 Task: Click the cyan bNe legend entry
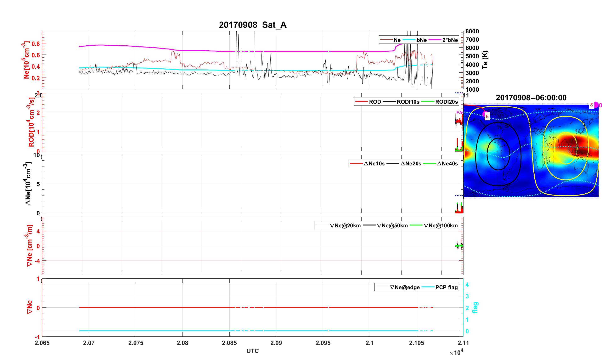click(421, 40)
